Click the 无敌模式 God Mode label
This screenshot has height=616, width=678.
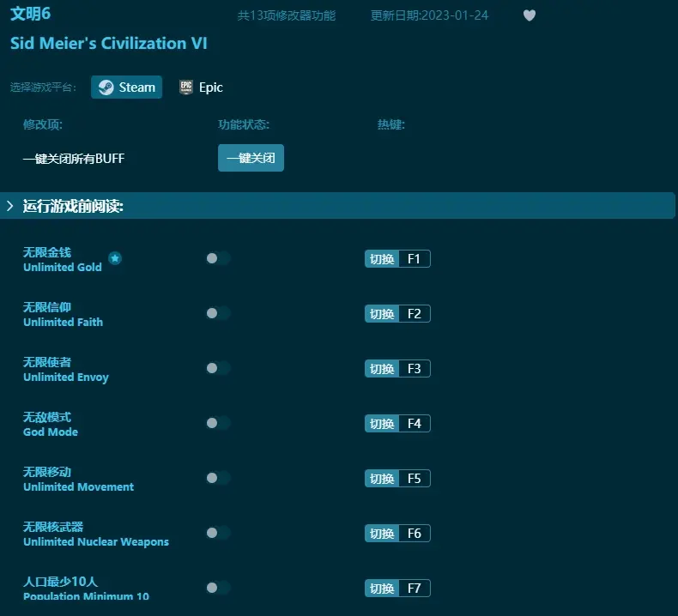50,424
